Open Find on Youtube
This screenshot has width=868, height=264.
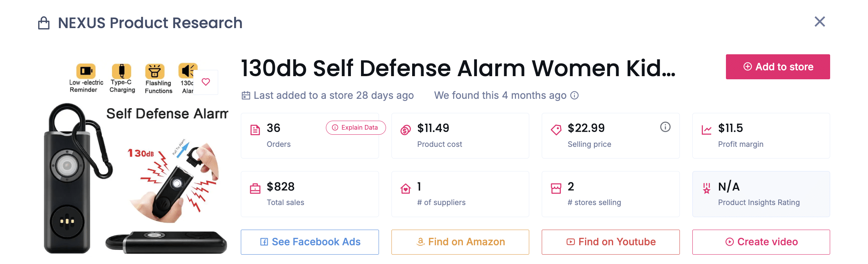(610, 242)
